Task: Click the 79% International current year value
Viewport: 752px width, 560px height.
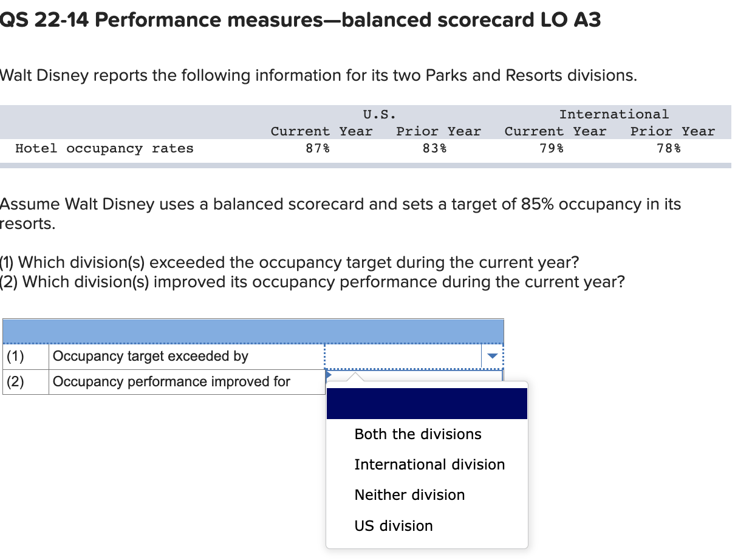Action: click(x=552, y=148)
